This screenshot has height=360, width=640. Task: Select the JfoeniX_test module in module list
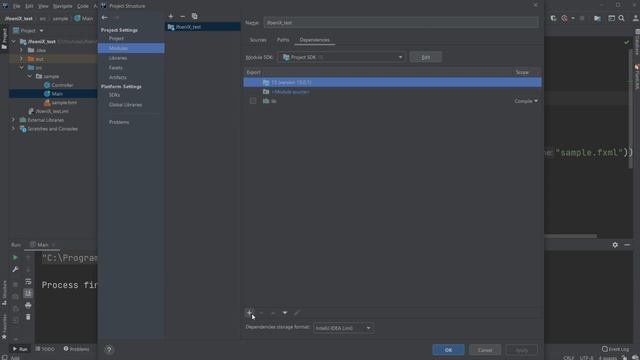(x=203, y=27)
